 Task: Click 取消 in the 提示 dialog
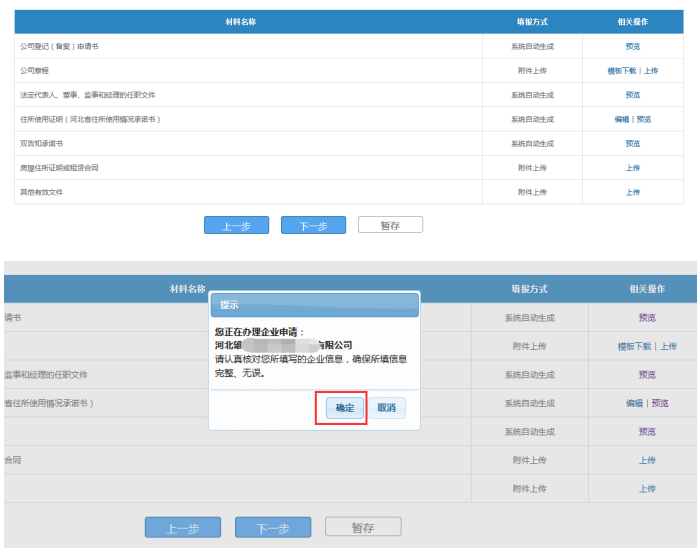pyautogui.click(x=386, y=408)
